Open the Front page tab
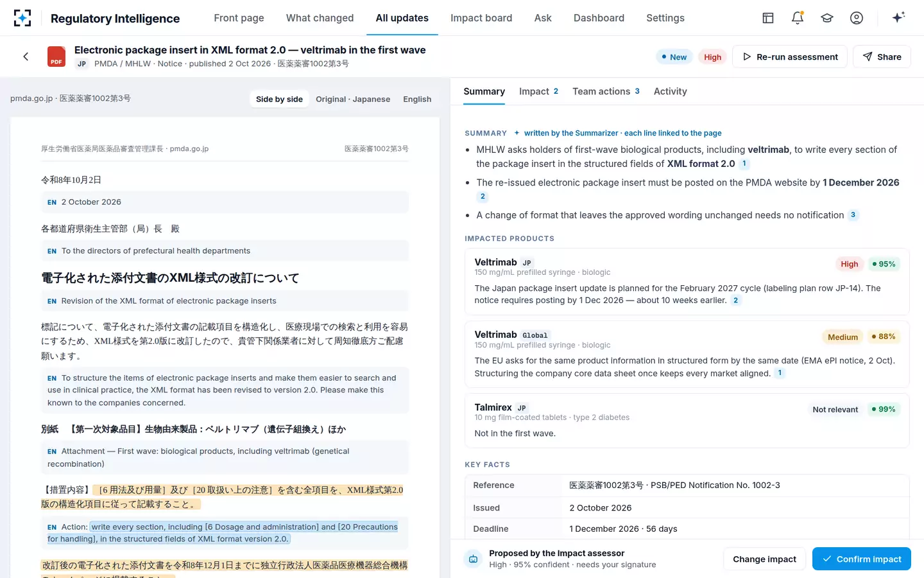Viewport: 924px width, 578px height. point(239,18)
